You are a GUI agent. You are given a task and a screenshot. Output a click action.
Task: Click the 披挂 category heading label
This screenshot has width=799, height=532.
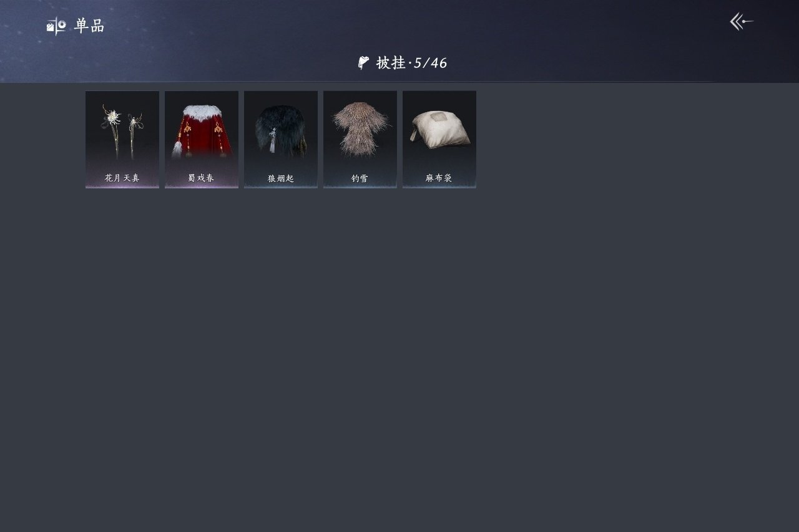click(x=391, y=62)
